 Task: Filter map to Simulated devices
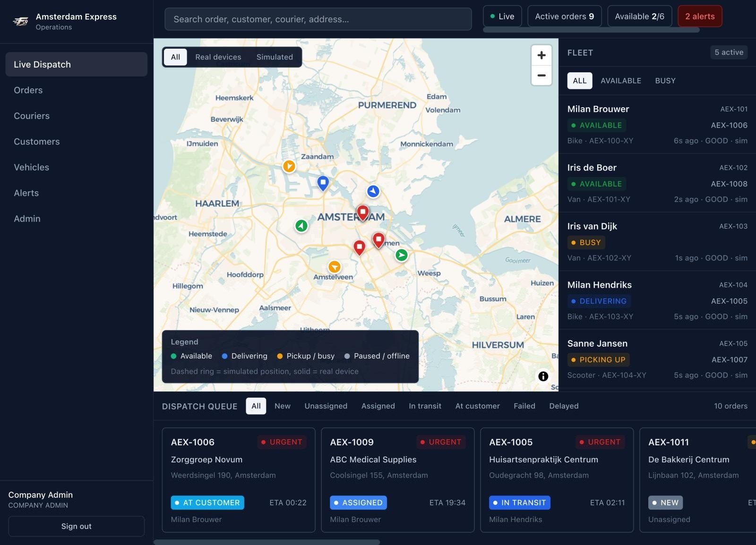pyautogui.click(x=275, y=57)
